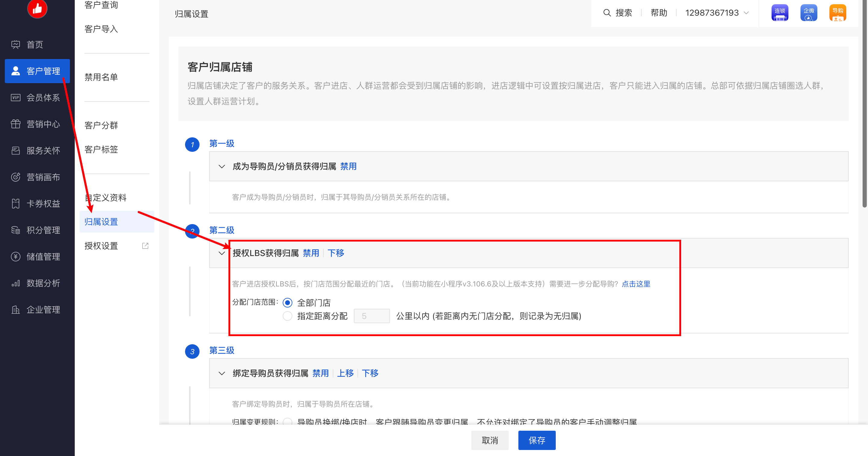
Task: Click the 储值管理 yen icon
Action: (x=15, y=256)
